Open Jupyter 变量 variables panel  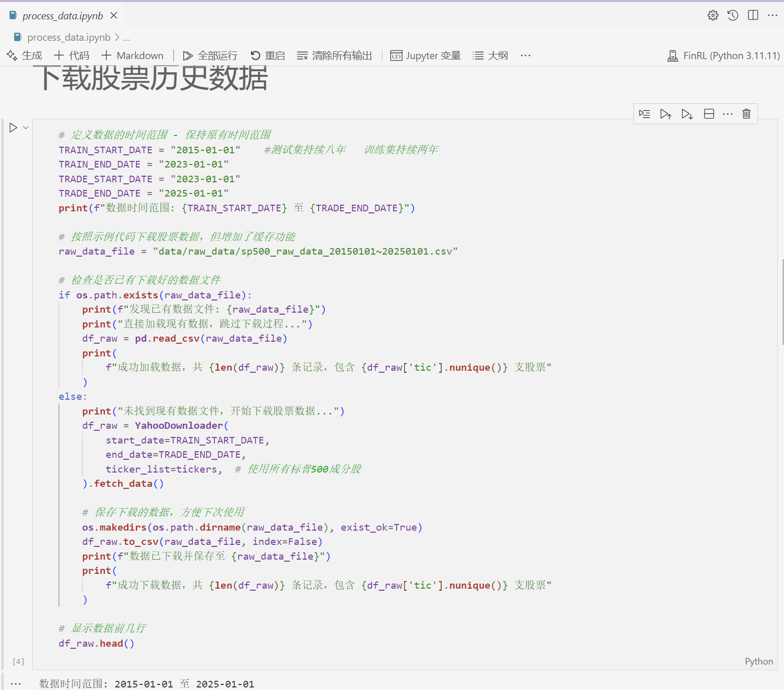pyautogui.click(x=426, y=56)
